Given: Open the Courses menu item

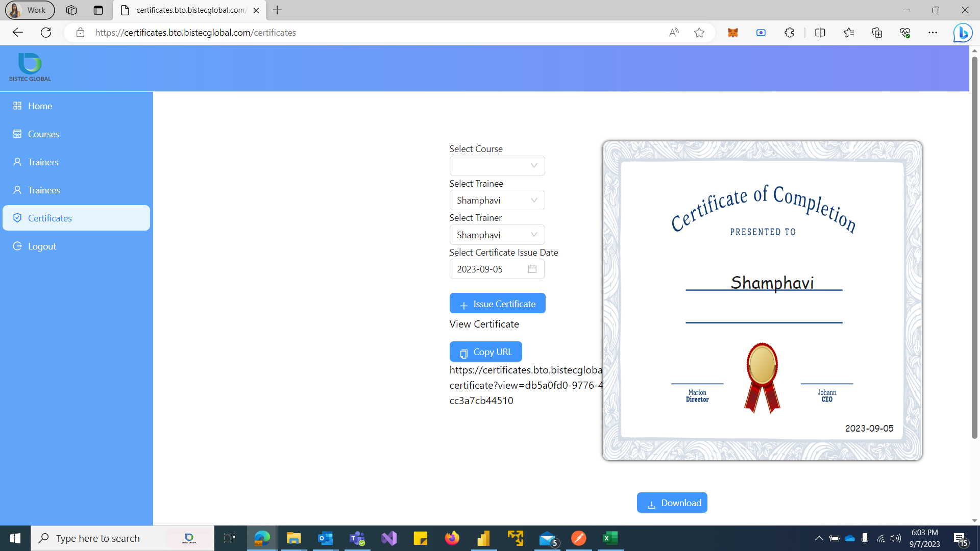Looking at the screenshot, I should [43, 134].
